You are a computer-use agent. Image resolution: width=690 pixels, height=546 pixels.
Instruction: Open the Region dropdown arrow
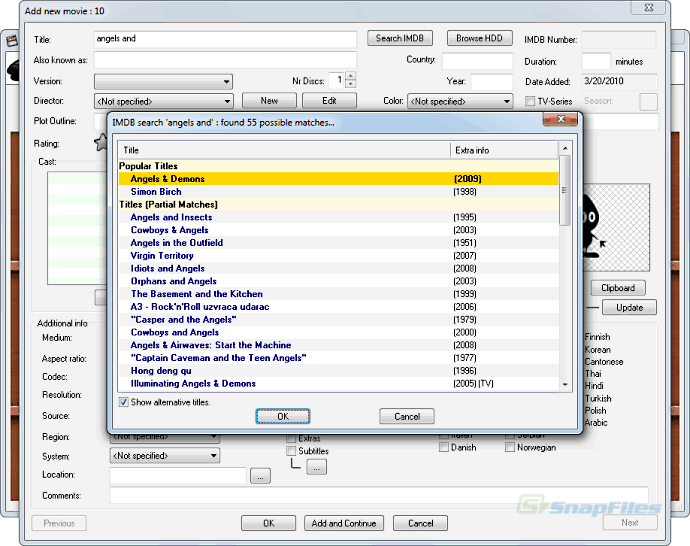point(213,436)
